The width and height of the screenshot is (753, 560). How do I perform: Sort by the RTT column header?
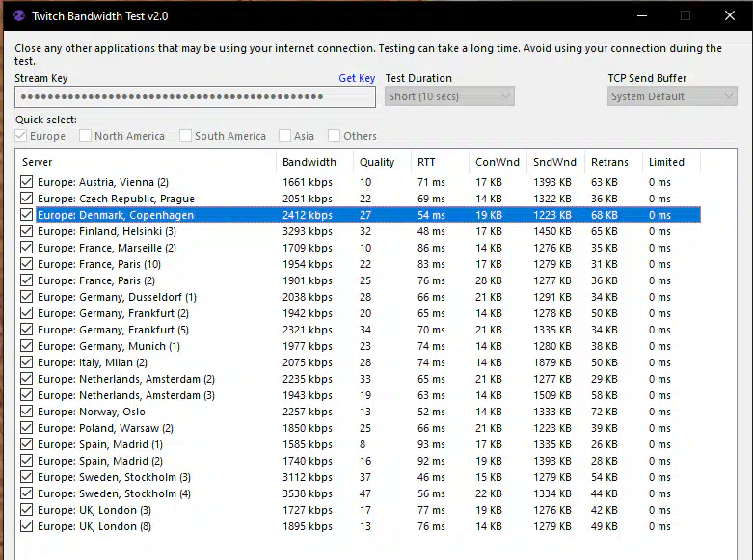pos(440,162)
